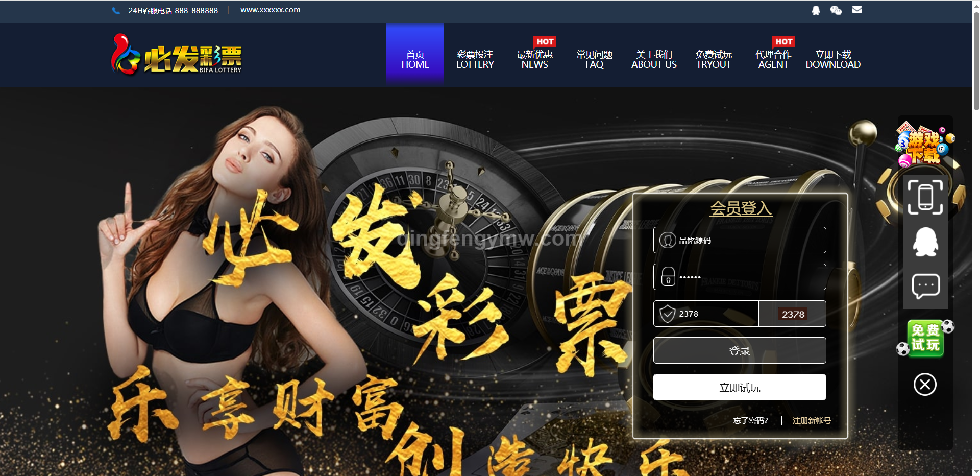
Task: Click the register new account link
Action: pyautogui.click(x=812, y=421)
